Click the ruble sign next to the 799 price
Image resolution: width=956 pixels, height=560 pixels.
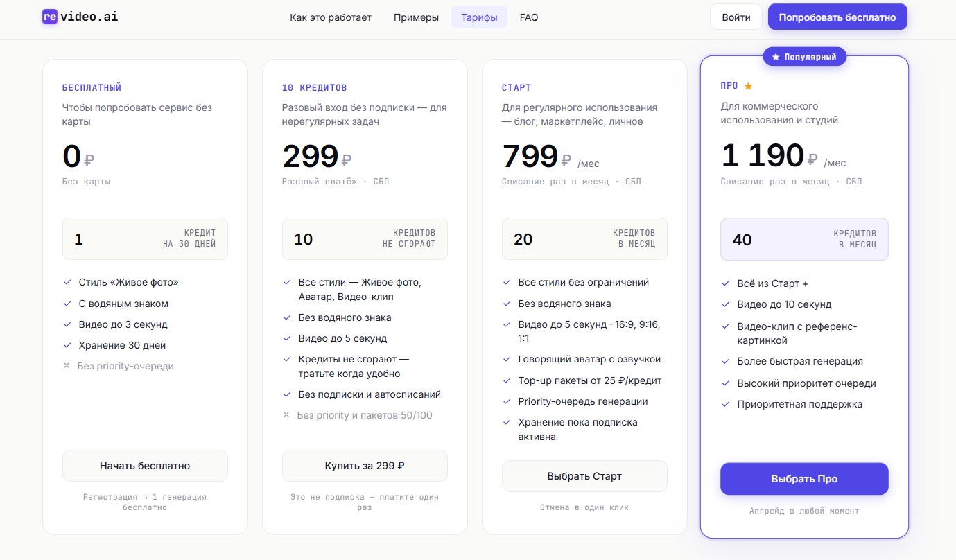tap(566, 160)
